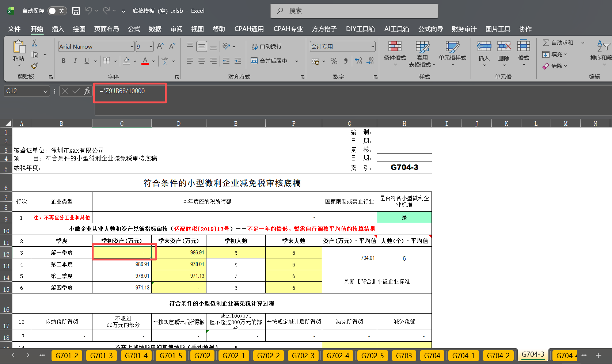Click 自动换行 wrap text button
The width and height of the screenshot is (612, 364).
(x=266, y=46)
